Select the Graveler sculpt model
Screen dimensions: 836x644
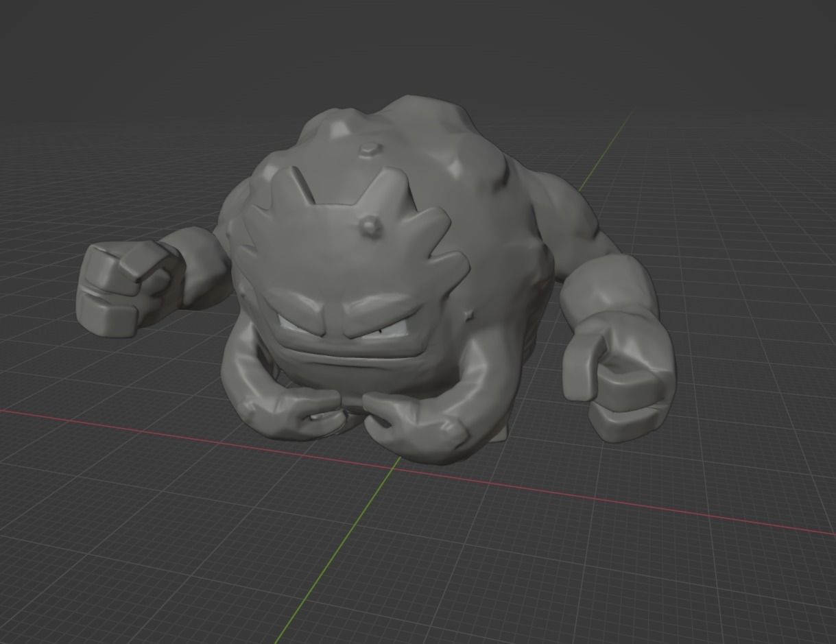click(377, 274)
